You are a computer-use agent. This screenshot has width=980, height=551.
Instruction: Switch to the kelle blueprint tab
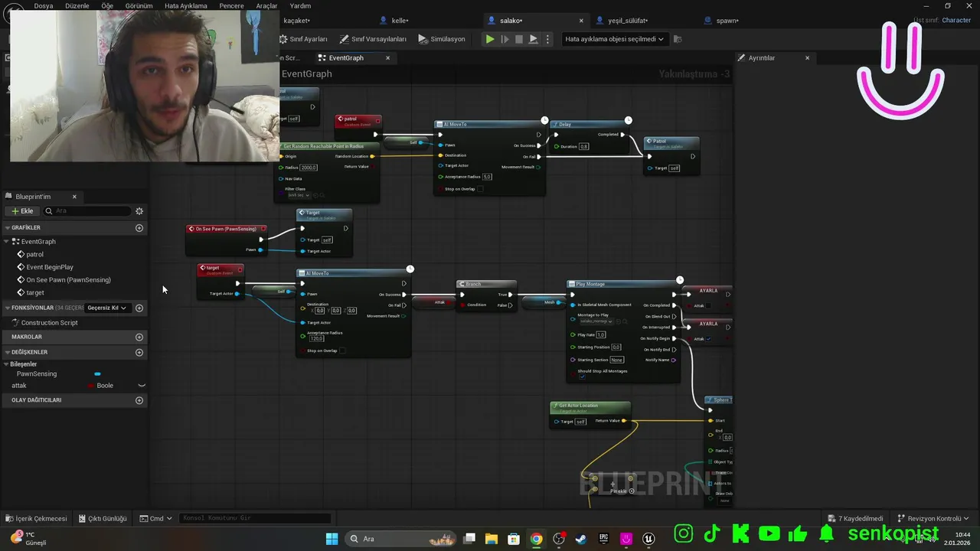tap(400, 21)
